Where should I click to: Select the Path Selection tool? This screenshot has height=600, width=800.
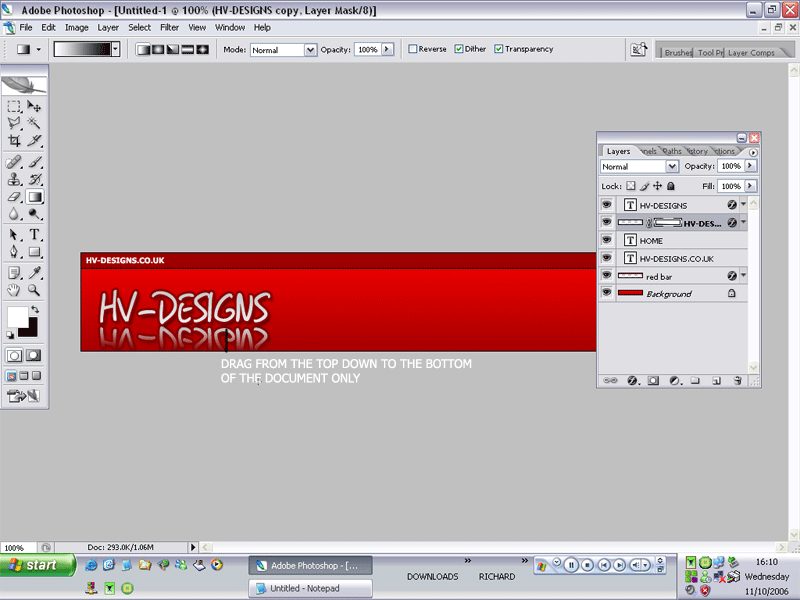pos(14,235)
